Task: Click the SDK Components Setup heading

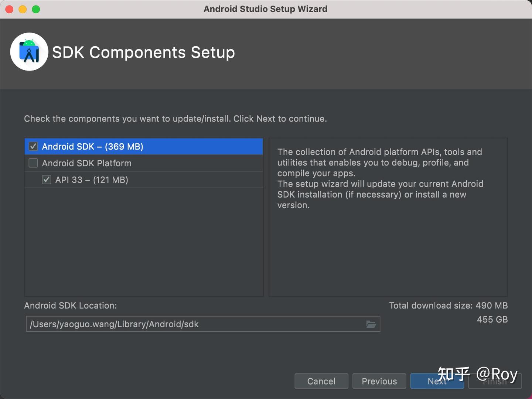Action: pyautogui.click(x=143, y=52)
